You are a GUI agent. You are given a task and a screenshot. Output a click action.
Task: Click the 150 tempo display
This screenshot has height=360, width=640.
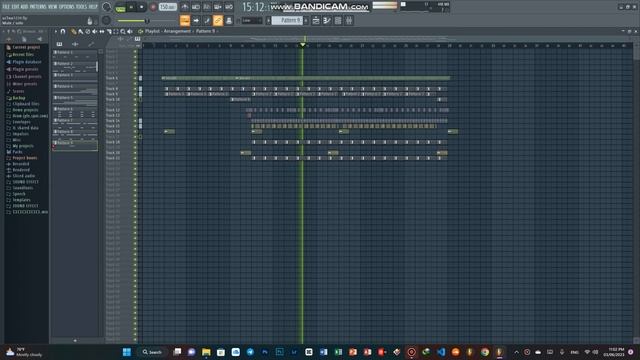click(x=168, y=7)
